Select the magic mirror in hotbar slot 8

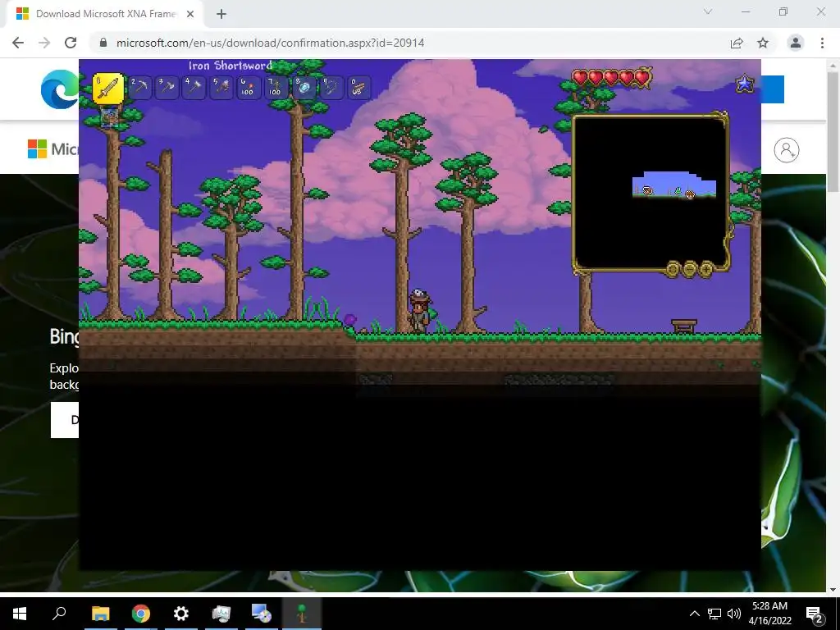[304, 87]
